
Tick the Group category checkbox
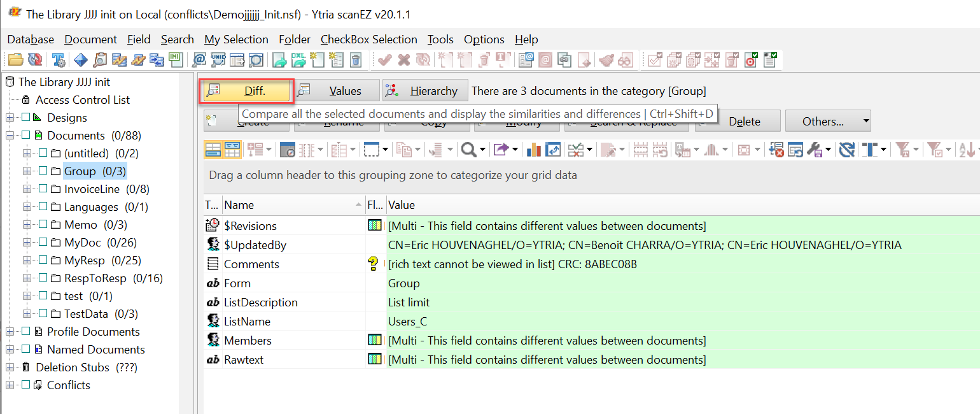pyautogui.click(x=43, y=171)
